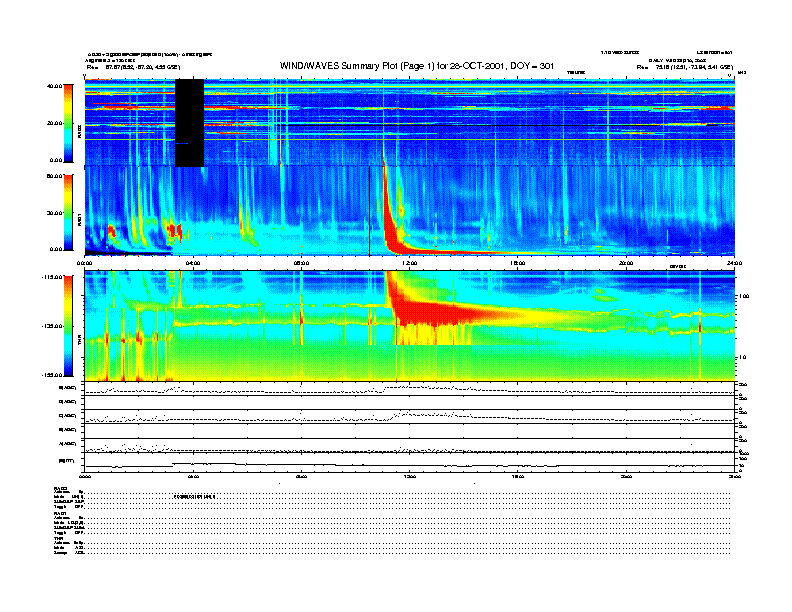Select the 100 label on TNR right axis
The height and width of the screenshot is (612, 792).
(744, 296)
